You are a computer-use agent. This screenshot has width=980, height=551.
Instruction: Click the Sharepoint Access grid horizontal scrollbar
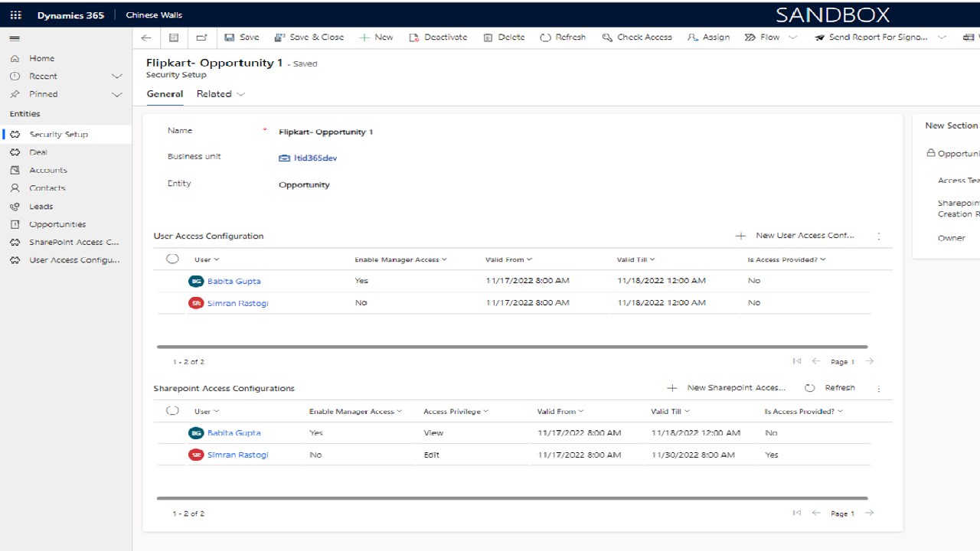point(512,498)
